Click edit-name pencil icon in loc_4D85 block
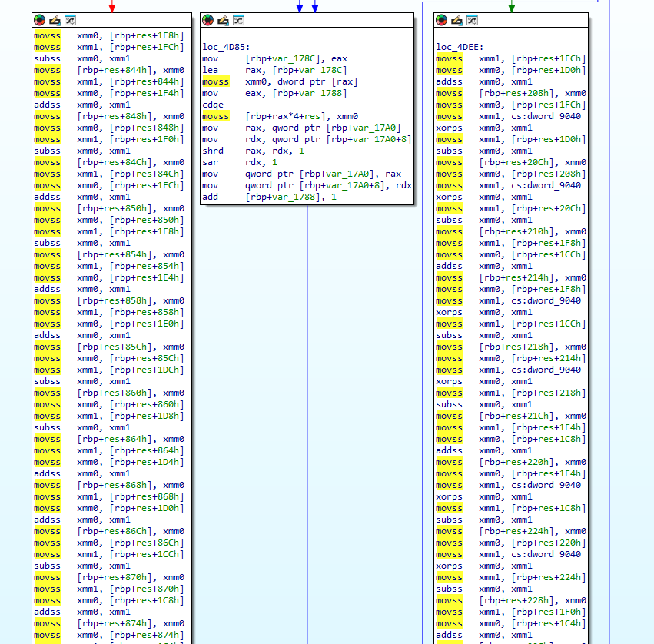654x644 pixels. tap(223, 20)
